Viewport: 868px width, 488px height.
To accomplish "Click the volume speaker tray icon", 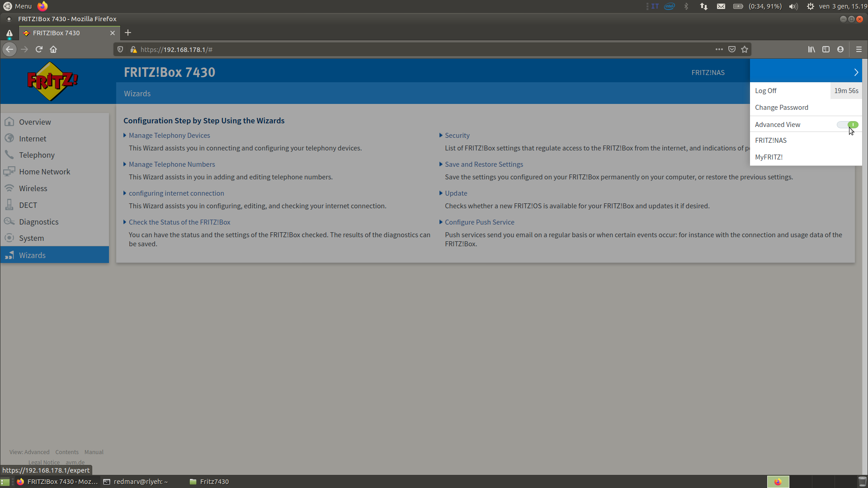I will [793, 6].
